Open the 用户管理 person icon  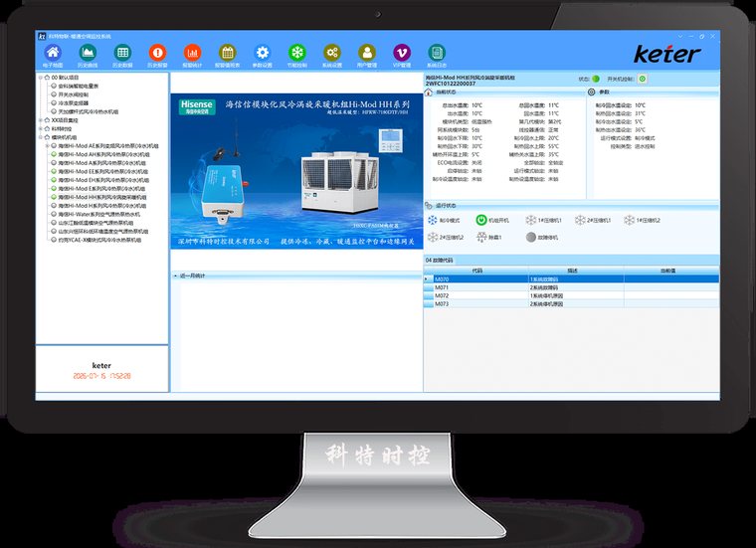(x=367, y=52)
